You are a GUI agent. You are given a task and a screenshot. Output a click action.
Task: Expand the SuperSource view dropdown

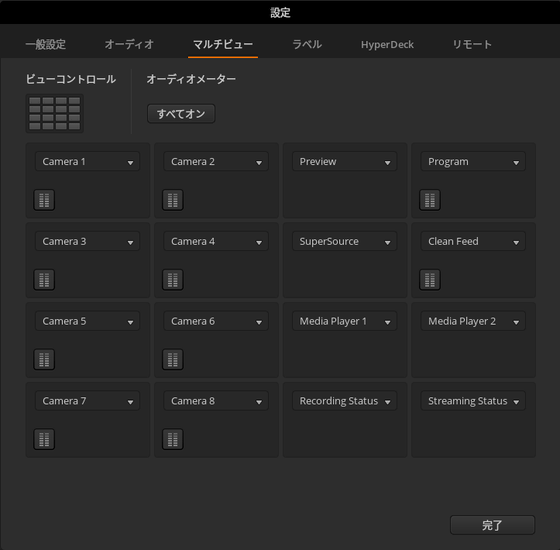(x=345, y=241)
